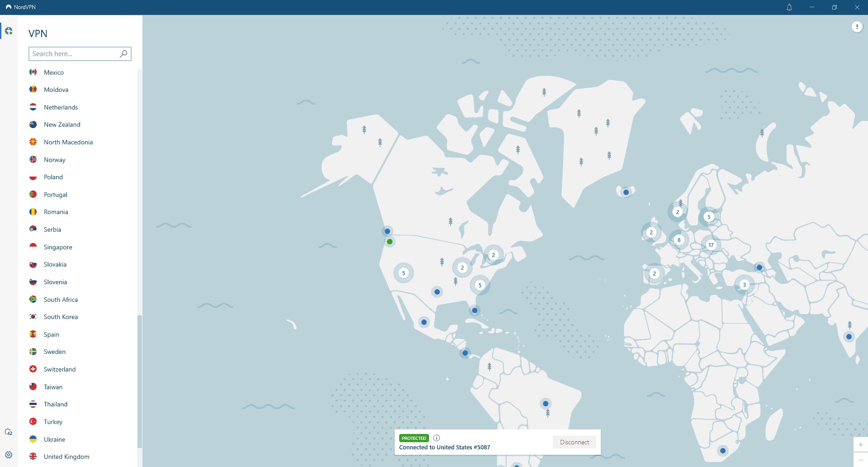Click the Portugal flag icon

click(x=33, y=195)
